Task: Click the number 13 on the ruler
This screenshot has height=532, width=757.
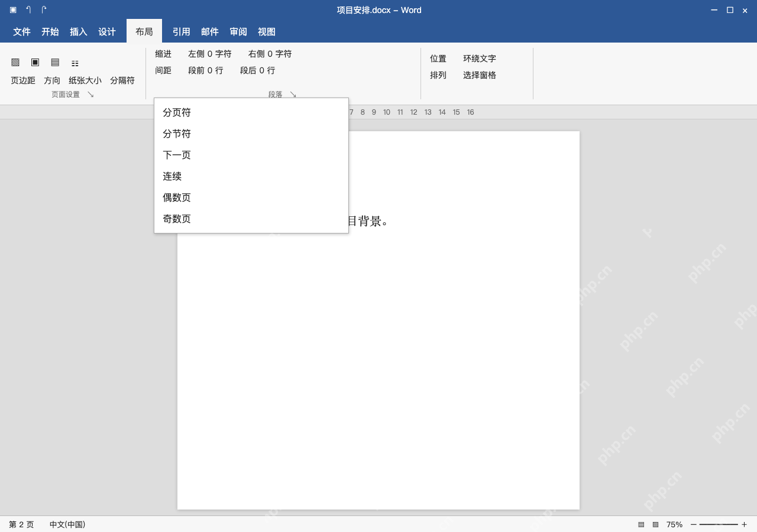Action: coord(428,112)
